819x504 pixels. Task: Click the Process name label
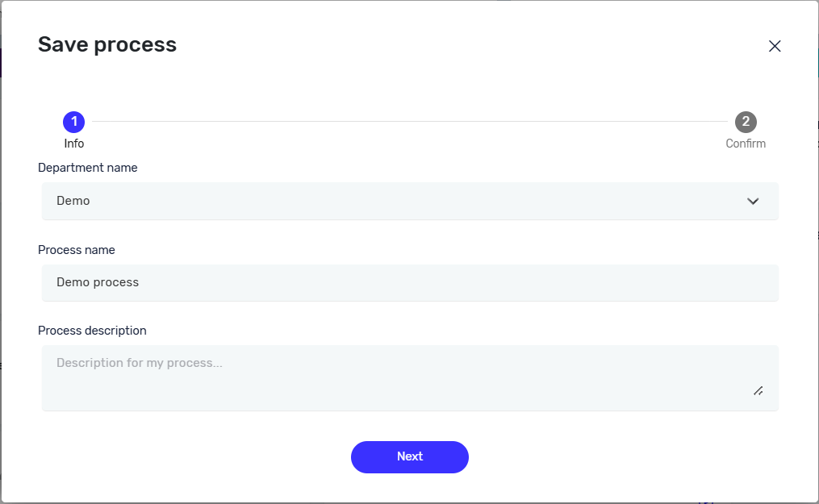[x=77, y=250]
